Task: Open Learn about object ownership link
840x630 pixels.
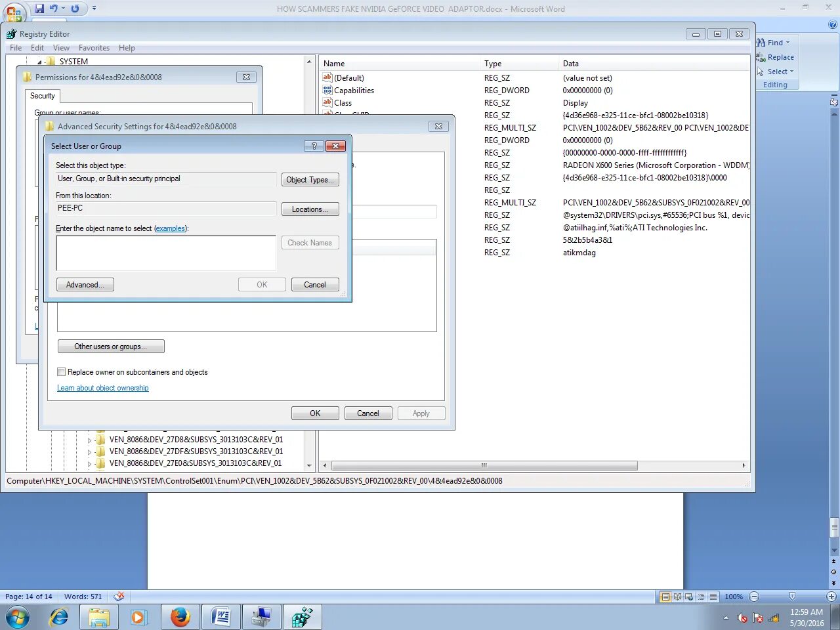Action: pyautogui.click(x=103, y=388)
